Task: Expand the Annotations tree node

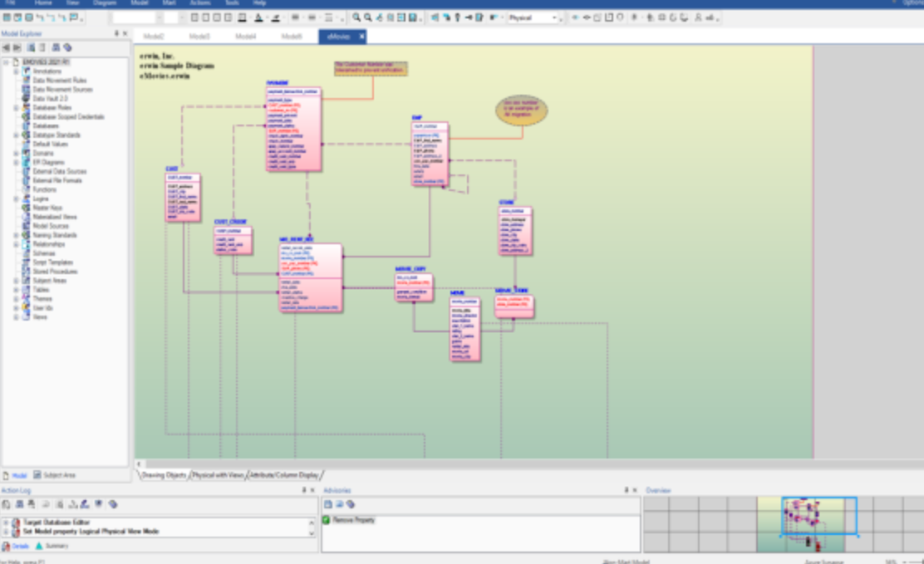Action: tap(17, 71)
